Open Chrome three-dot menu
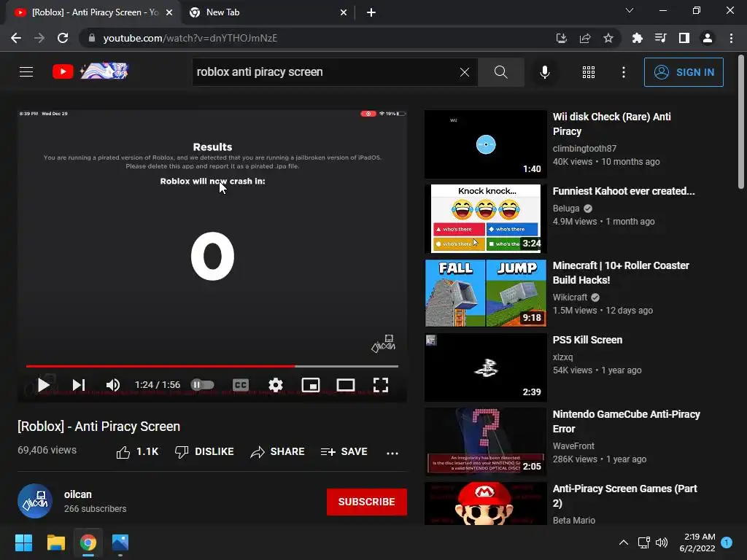747x560 pixels. point(731,38)
